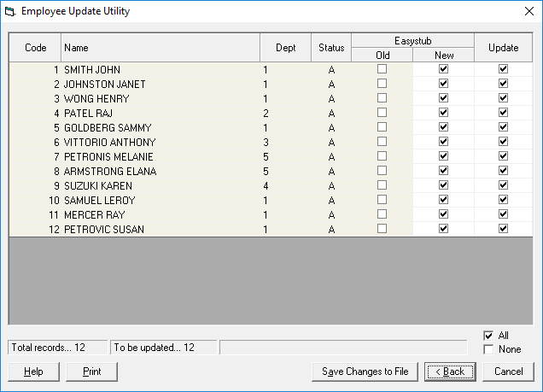Screen dimensions: 543x392
Task: Click Dept value 3 for VITTORIO ANTHONY
Action: [266, 143]
